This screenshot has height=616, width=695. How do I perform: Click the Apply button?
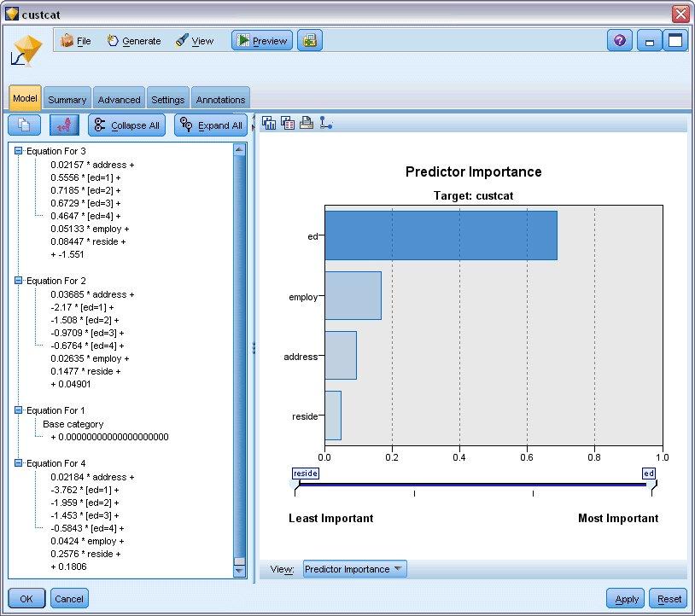click(627, 599)
